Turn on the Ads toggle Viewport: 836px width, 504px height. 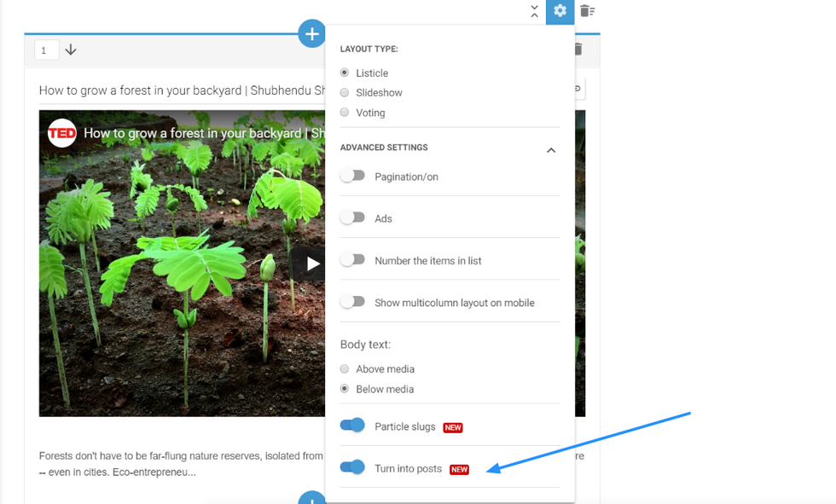coord(352,218)
